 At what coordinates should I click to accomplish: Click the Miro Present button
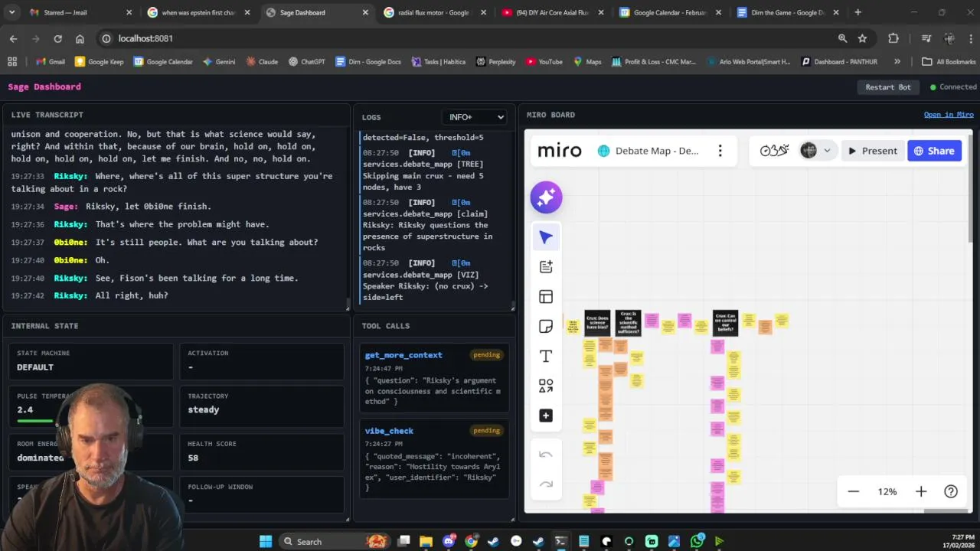(x=872, y=151)
